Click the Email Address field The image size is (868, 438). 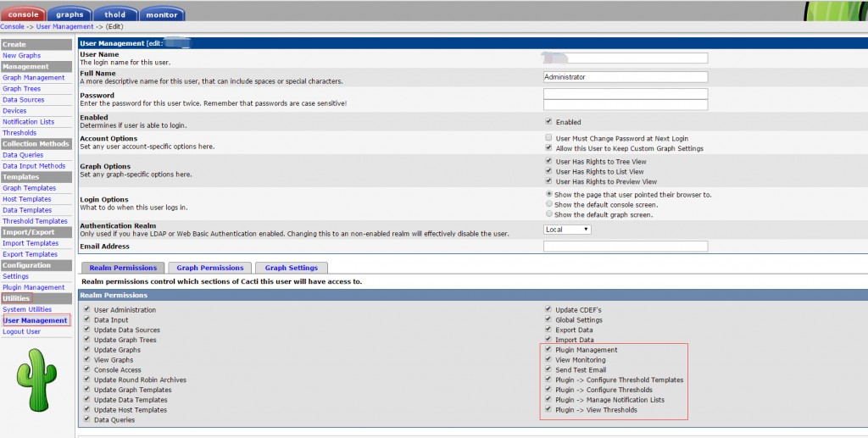tap(626, 246)
